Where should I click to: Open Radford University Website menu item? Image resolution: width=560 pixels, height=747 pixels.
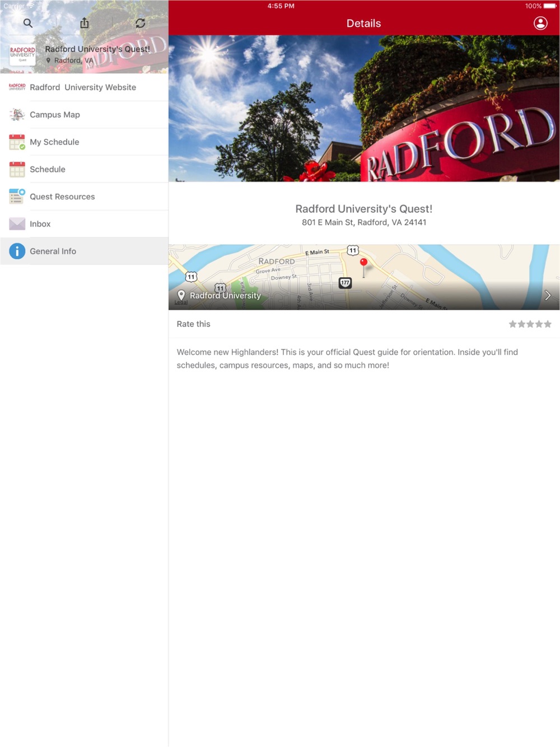[x=84, y=87]
